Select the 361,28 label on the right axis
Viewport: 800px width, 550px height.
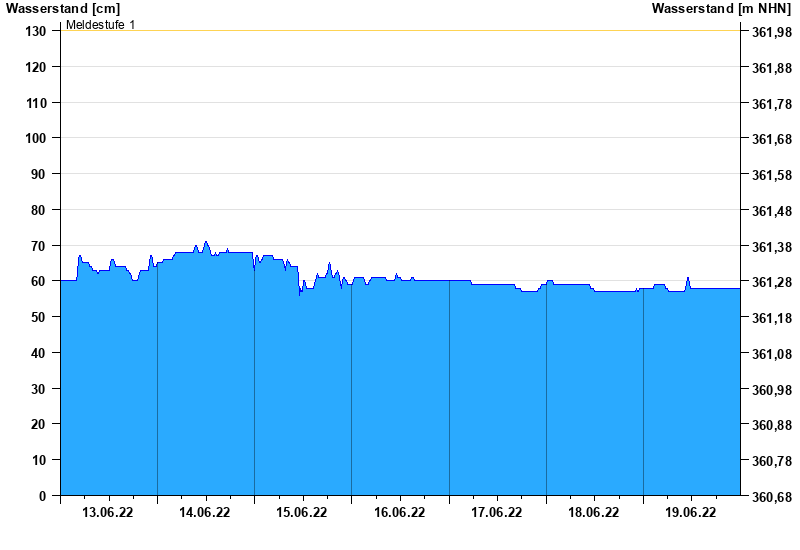tap(771, 282)
